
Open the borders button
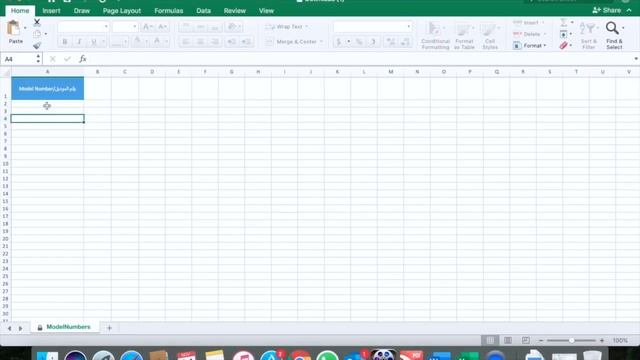[116, 42]
